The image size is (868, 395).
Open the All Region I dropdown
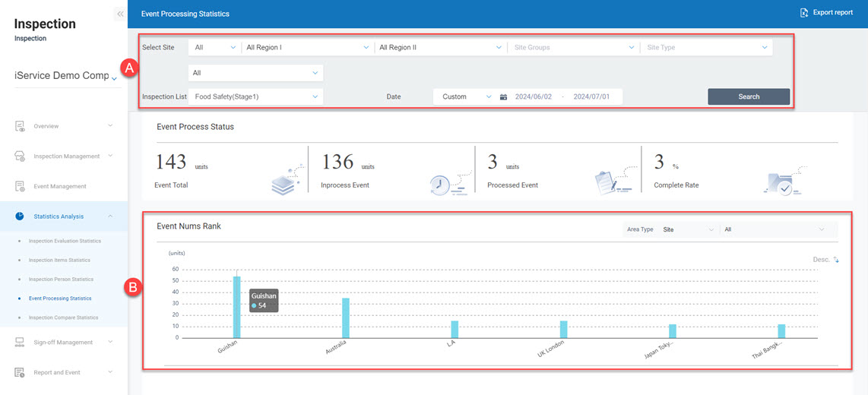[307, 47]
